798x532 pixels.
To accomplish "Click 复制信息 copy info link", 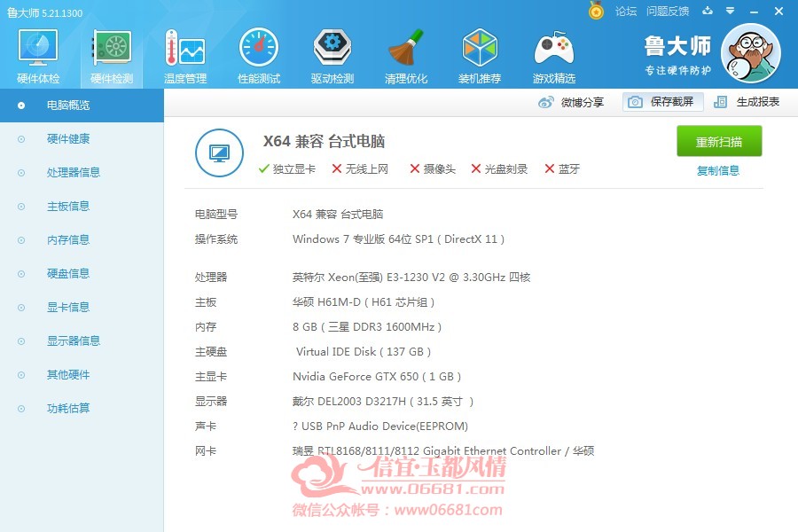I will (x=718, y=170).
